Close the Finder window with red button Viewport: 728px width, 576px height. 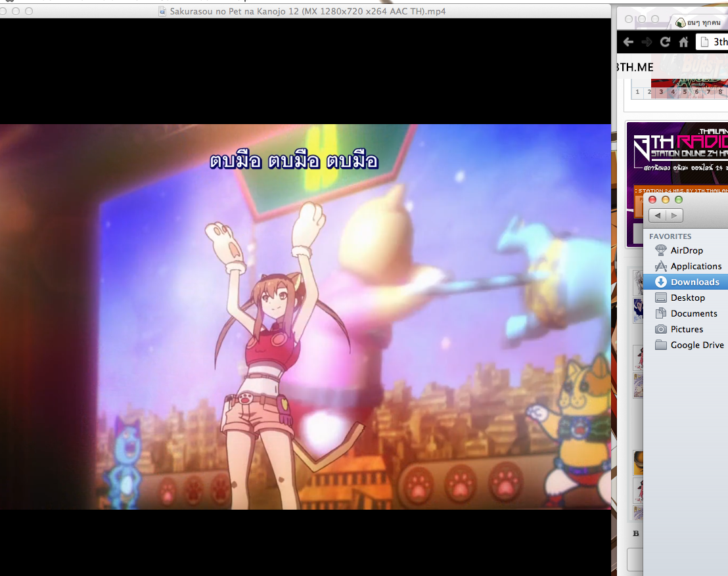pyautogui.click(x=652, y=200)
